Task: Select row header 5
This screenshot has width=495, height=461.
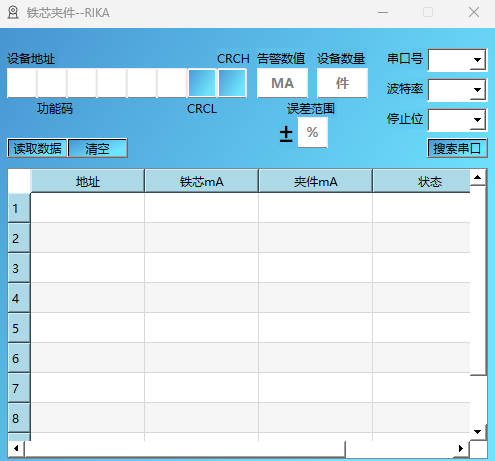Action: [19, 328]
